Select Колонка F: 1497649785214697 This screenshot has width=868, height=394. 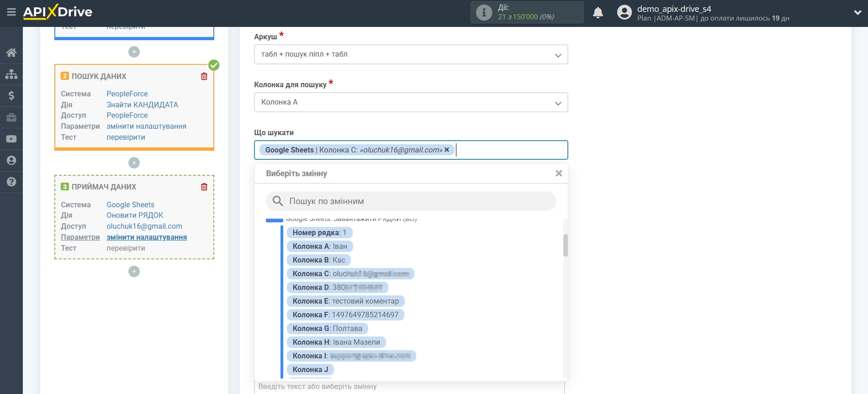pos(345,315)
